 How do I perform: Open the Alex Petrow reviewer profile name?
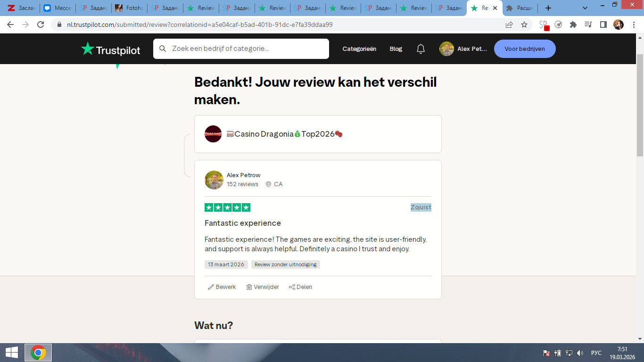243,175
